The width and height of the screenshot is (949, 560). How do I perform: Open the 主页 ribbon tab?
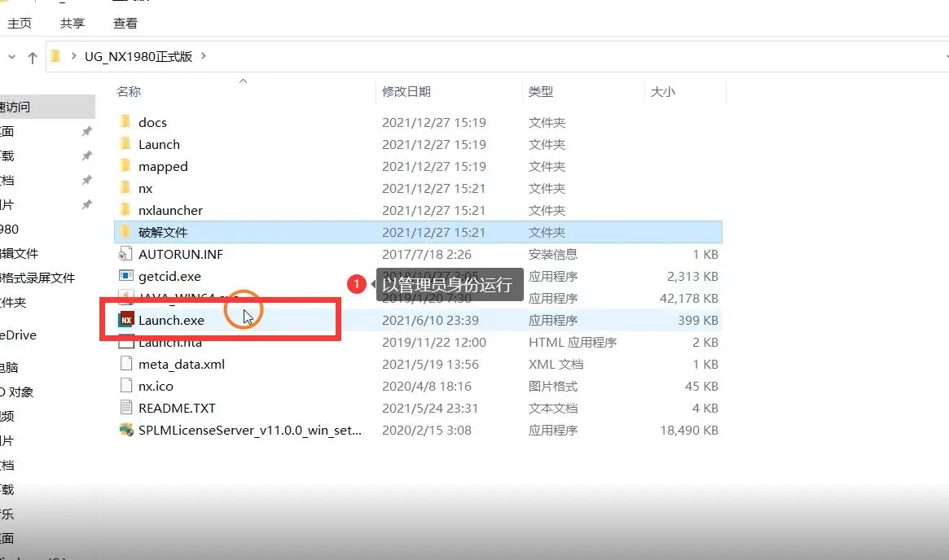(20, 23)
